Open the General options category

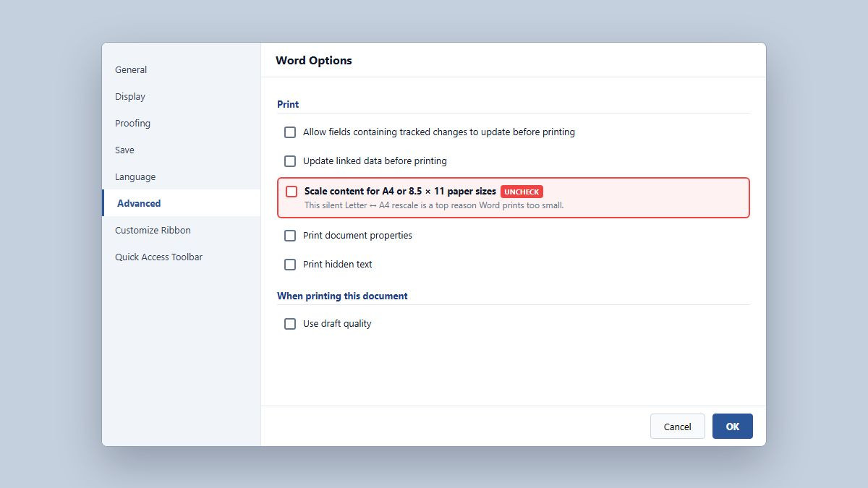(181, 70)
